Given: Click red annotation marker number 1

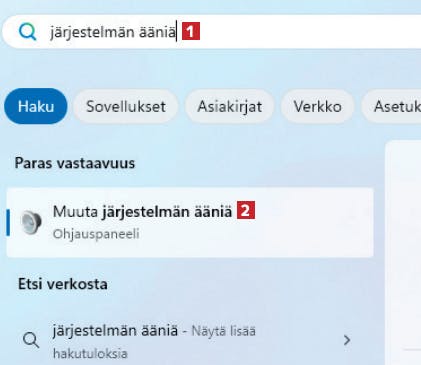Looking at the screenshot, I should (191, 31).
